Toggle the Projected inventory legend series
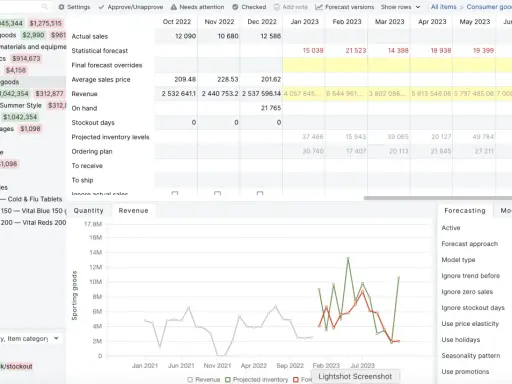 coord(257,379)
